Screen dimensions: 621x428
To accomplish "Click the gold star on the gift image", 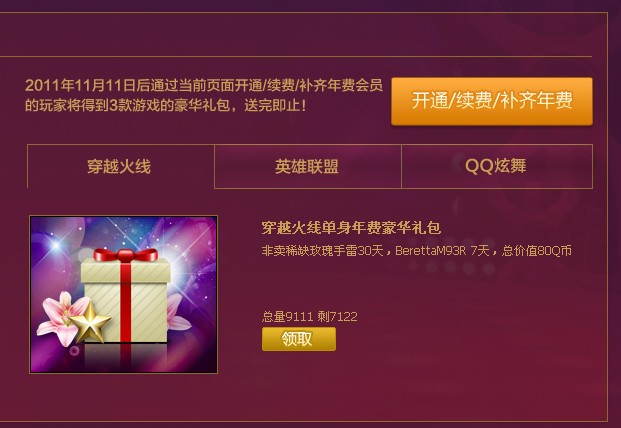I will [90, 323].
